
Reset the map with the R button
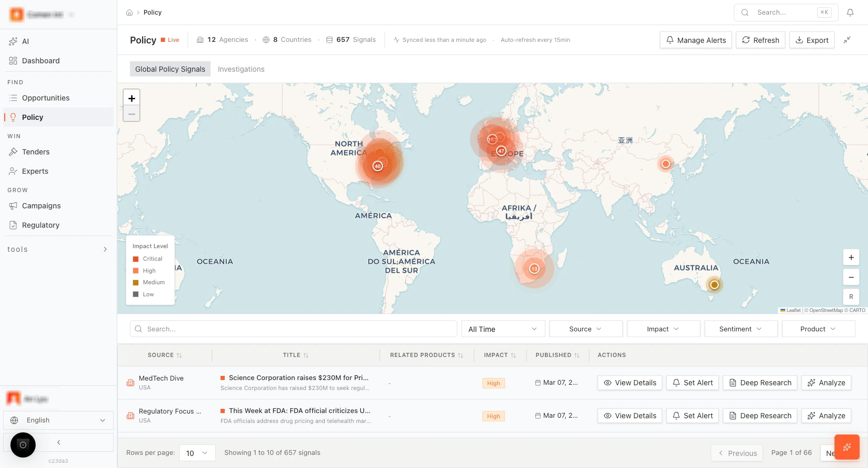(x=851, y=297)
